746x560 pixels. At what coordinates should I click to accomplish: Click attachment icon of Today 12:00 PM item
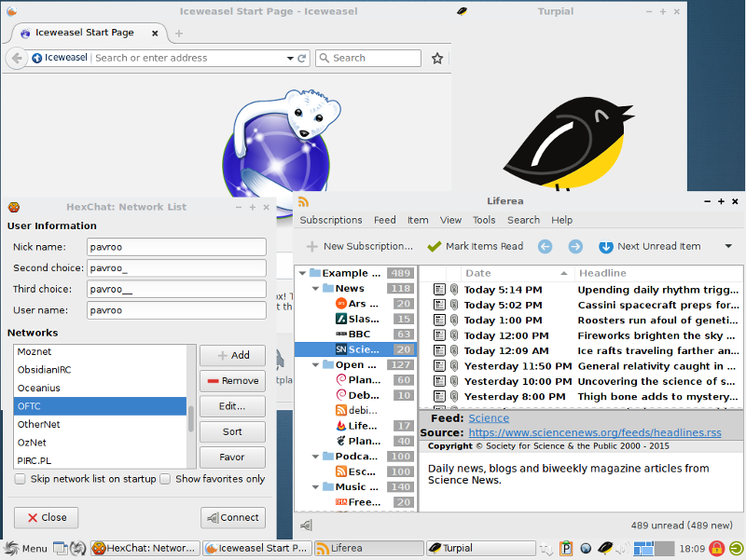pos(454,335)
